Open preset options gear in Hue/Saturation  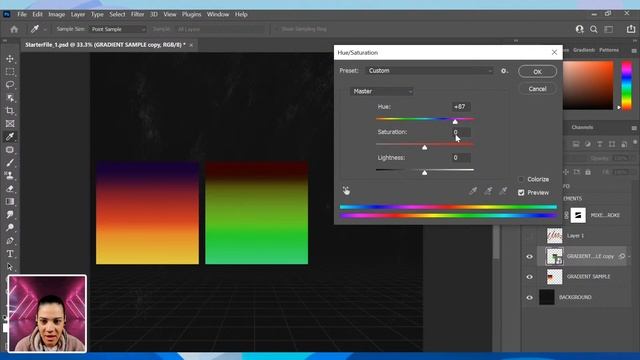coord(504,71)
